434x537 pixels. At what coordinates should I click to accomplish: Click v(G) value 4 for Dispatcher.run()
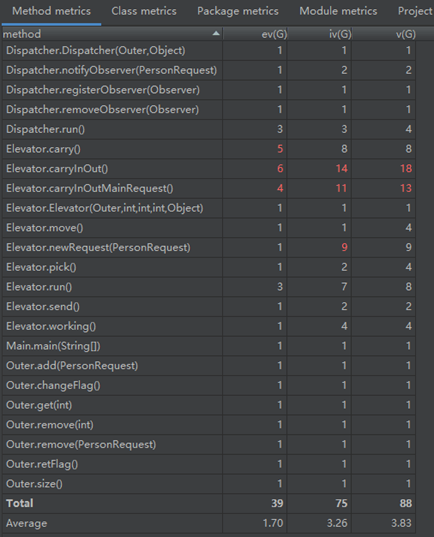click(x=409, y=129)
